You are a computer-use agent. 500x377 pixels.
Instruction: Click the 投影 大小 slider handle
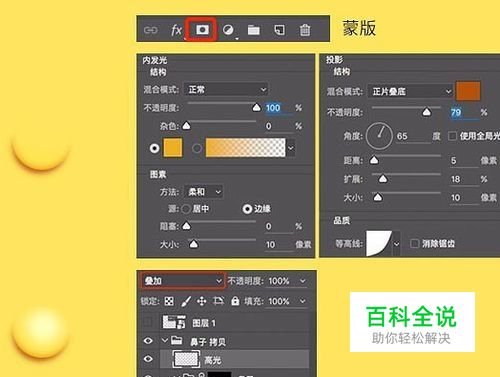coord(377,198)
